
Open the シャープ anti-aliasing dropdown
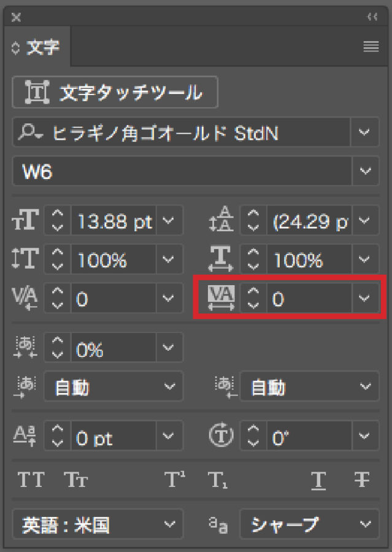pos(307,524)
